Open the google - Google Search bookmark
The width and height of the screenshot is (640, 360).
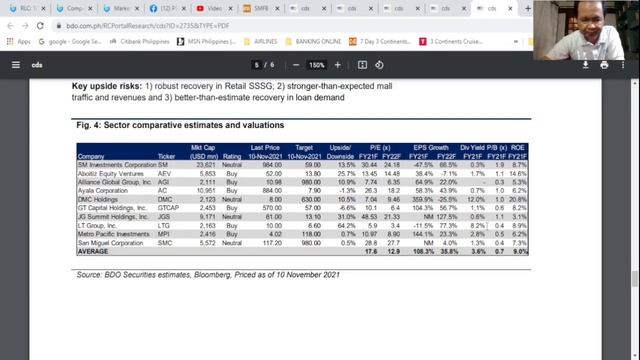[x=70, y=41]
